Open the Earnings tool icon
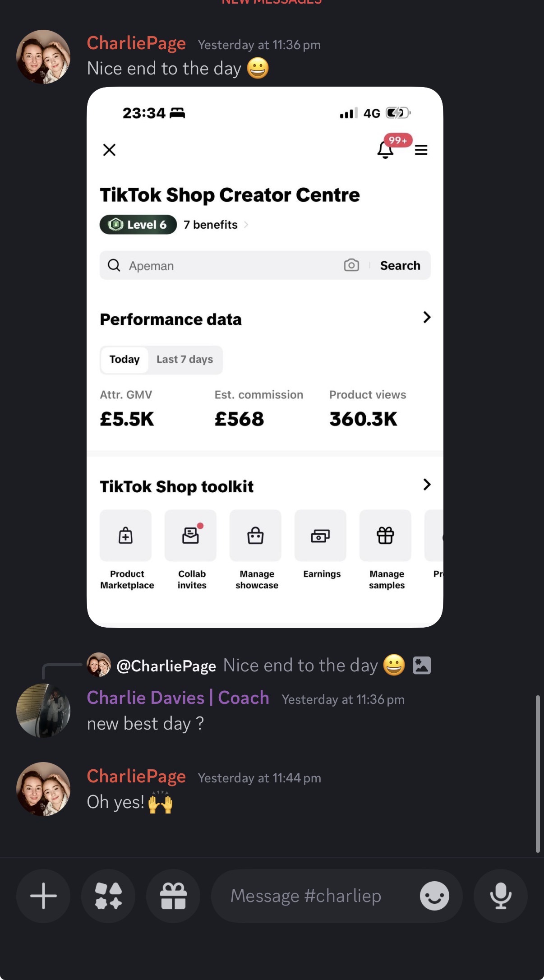 (320, 536)
